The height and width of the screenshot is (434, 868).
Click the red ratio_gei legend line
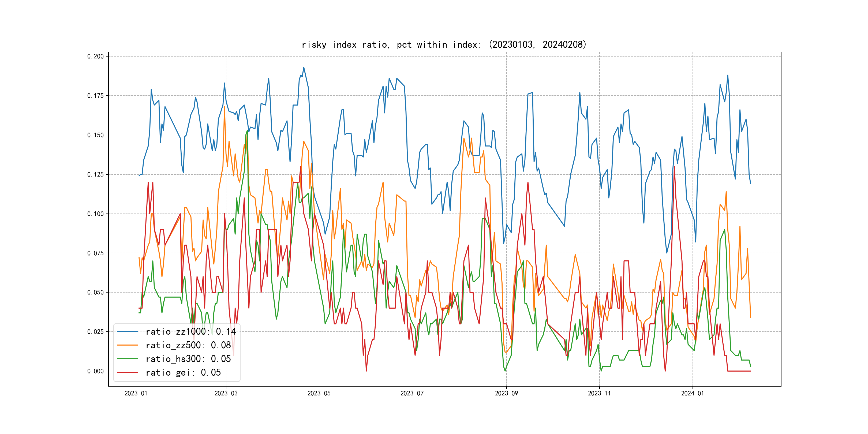click(x=128, y=372)
